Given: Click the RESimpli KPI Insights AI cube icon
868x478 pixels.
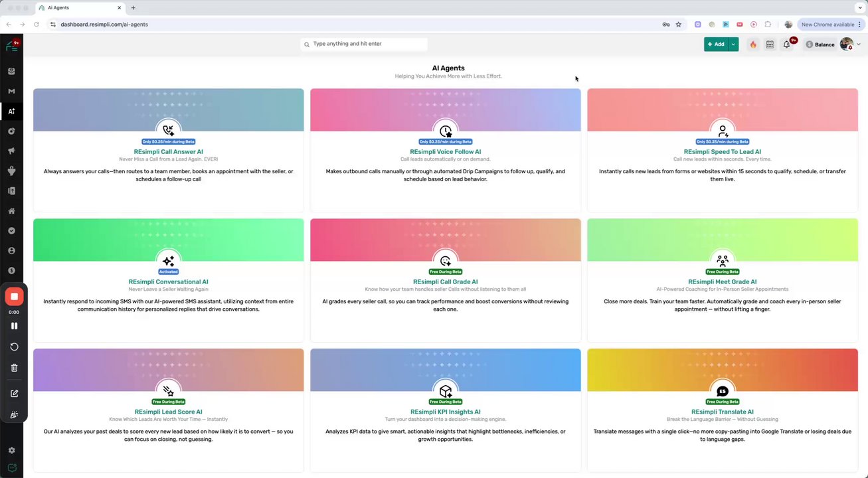Looking at the screenshot, I should 445,391.
